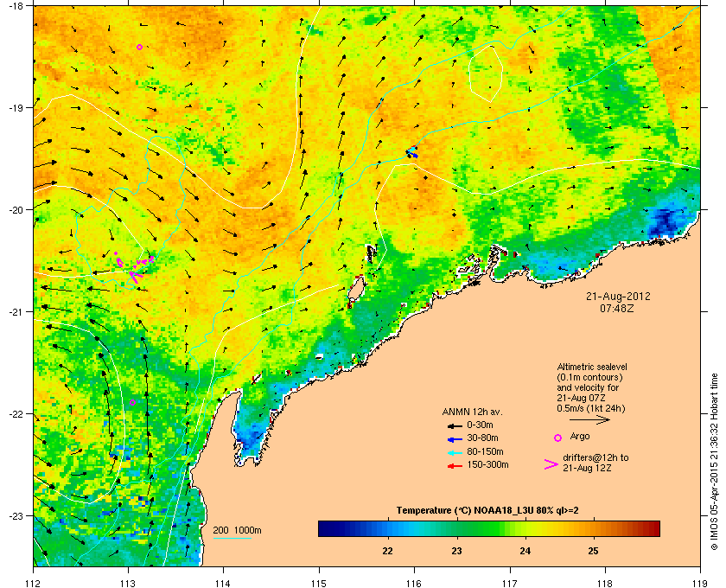The width and height of the screenshot is (726, 588).
Task: Click the cyan 200 1000m isobath legend line
Action: point(232,538)
